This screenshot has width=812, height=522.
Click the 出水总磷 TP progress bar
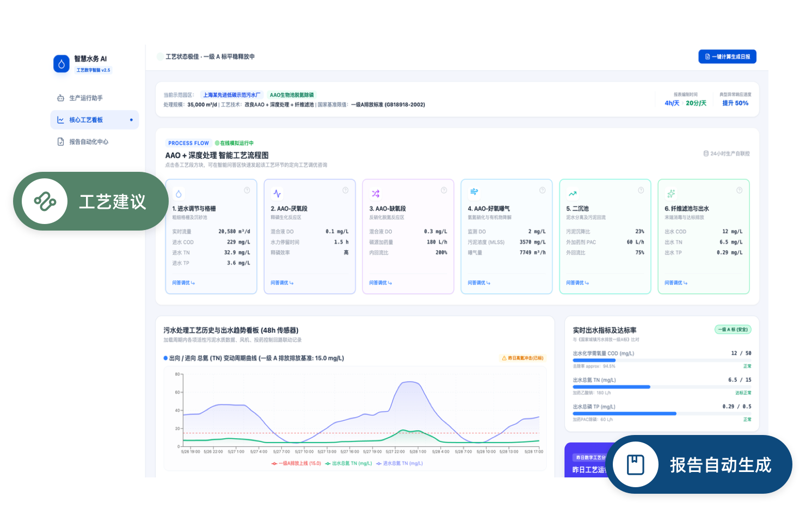point(662,414)
